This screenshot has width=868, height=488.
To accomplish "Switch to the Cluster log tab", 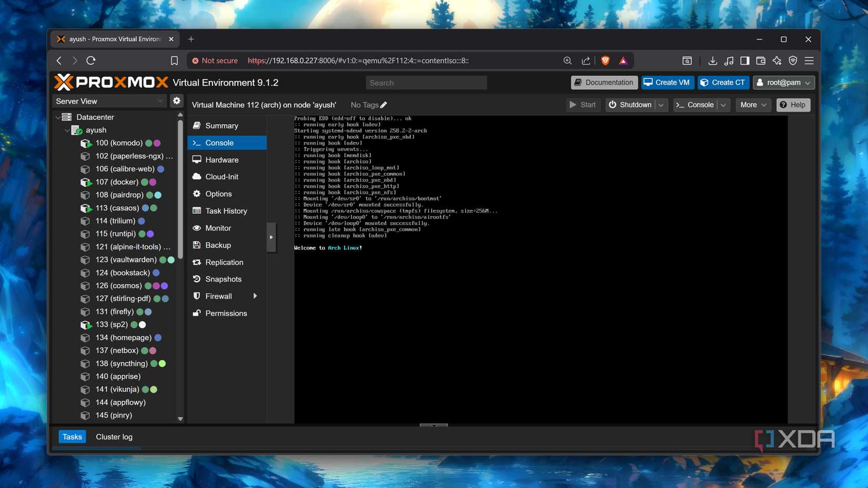I will 114,436.
